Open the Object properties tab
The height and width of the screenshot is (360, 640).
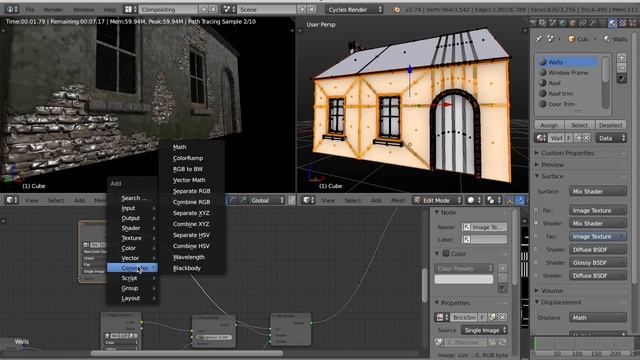tap(573, 23)
